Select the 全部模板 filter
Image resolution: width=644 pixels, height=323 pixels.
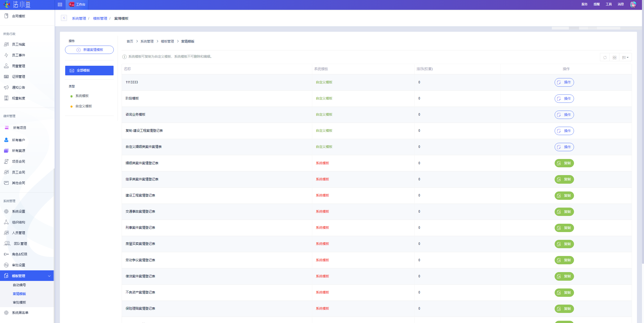[x=89, y=71]
